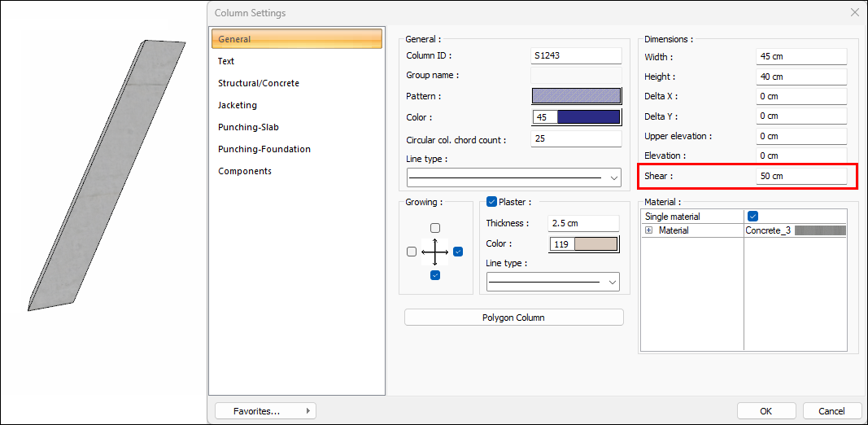
Task: Open the Jacketing settings page
Action: tap(237, 105)
